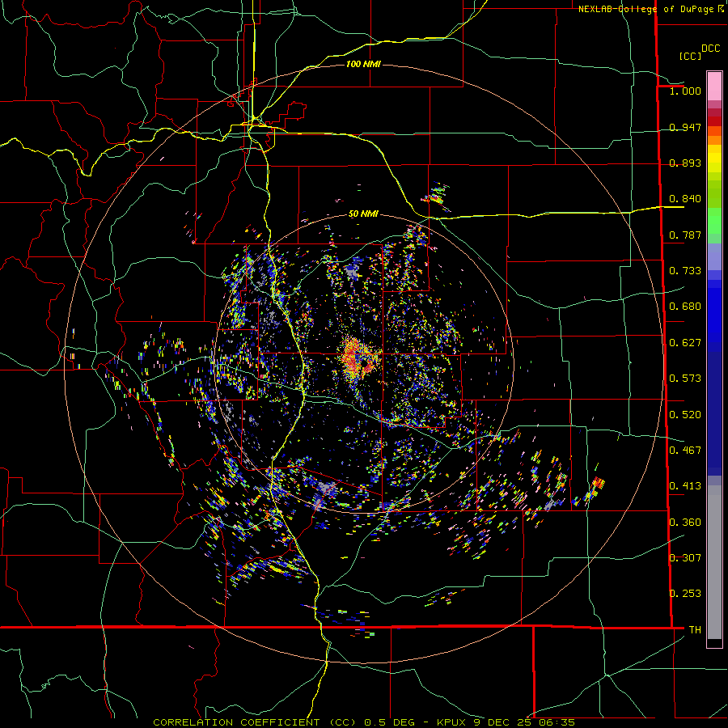This screenshot has width=728, height=728.
Task: Click the 0.573 color scale value
Action: pos(685,379)
